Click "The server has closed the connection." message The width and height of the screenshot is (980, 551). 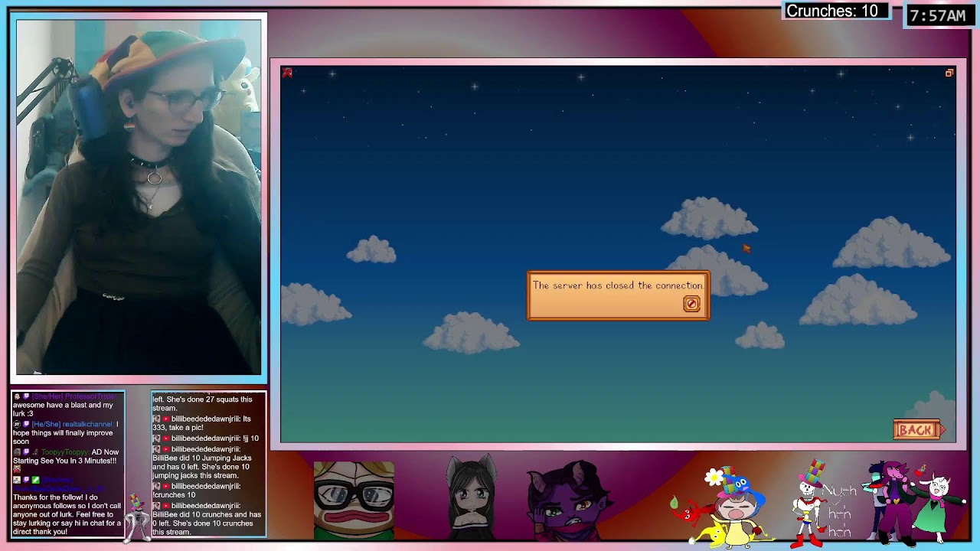618,285
